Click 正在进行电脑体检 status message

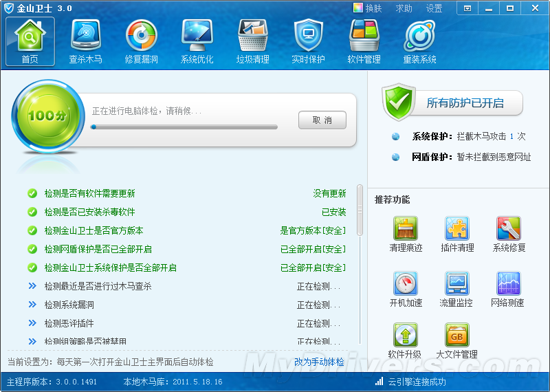[146, 111]
